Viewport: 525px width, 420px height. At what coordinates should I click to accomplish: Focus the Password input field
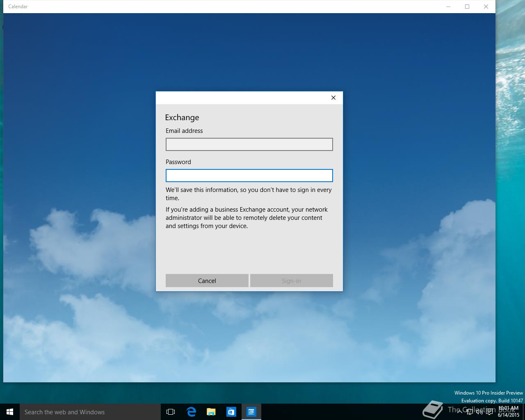(x=249, y=176)
